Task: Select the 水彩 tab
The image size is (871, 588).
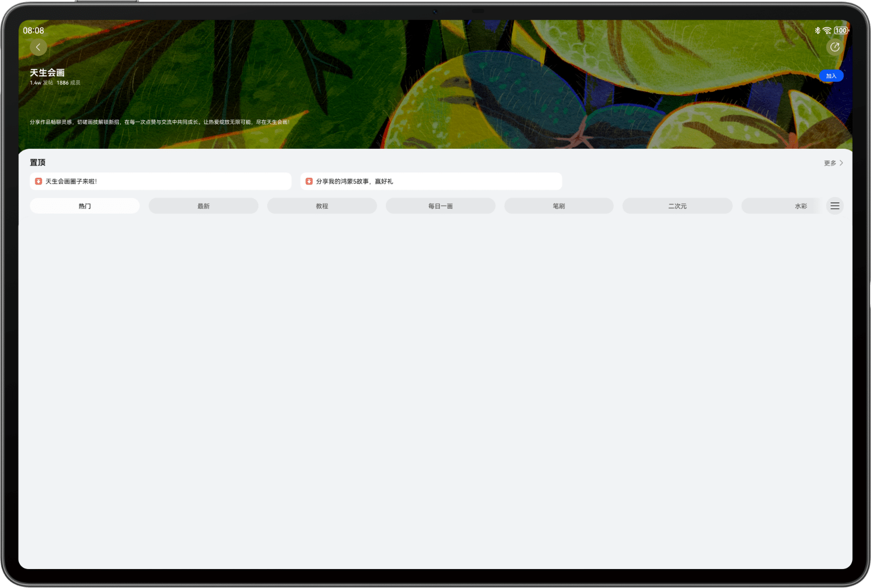Action: (801, 206)
